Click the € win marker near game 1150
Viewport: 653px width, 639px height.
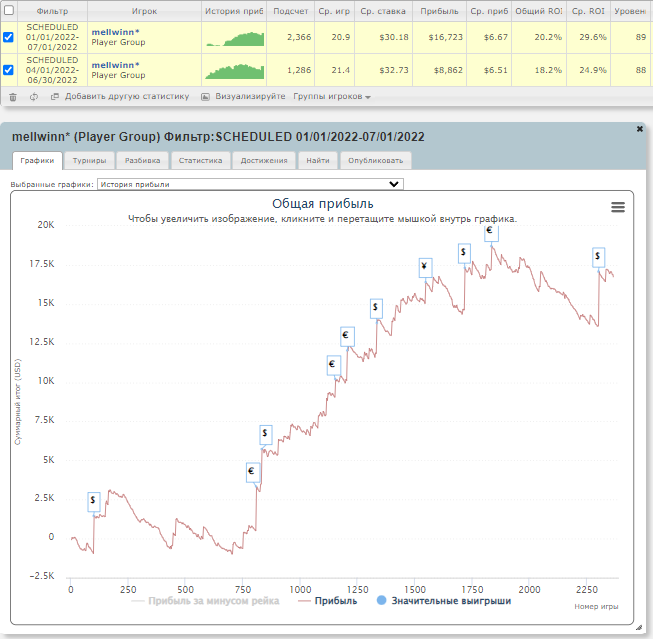pyautogui.click(x=333, y=365)
